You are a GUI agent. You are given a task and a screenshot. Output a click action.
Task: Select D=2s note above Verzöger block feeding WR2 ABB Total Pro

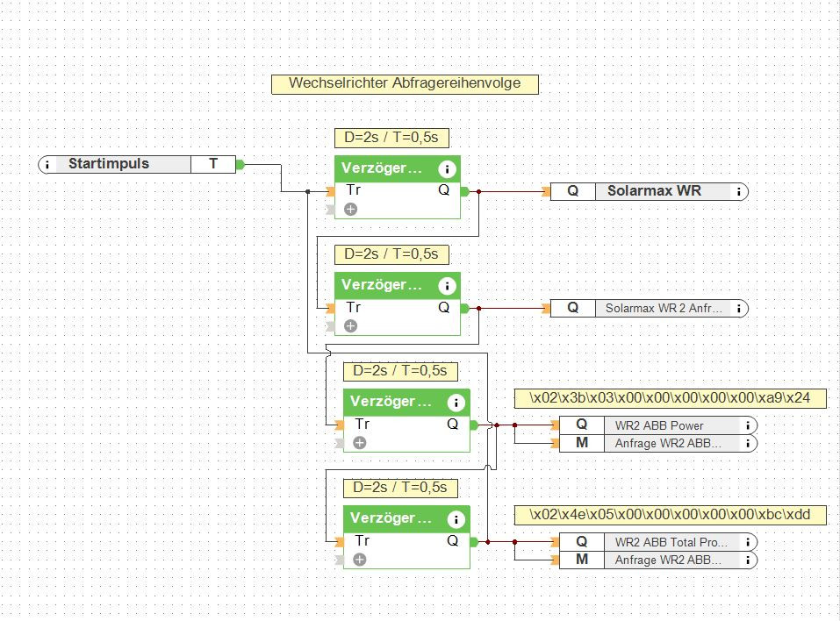point(401,489)
